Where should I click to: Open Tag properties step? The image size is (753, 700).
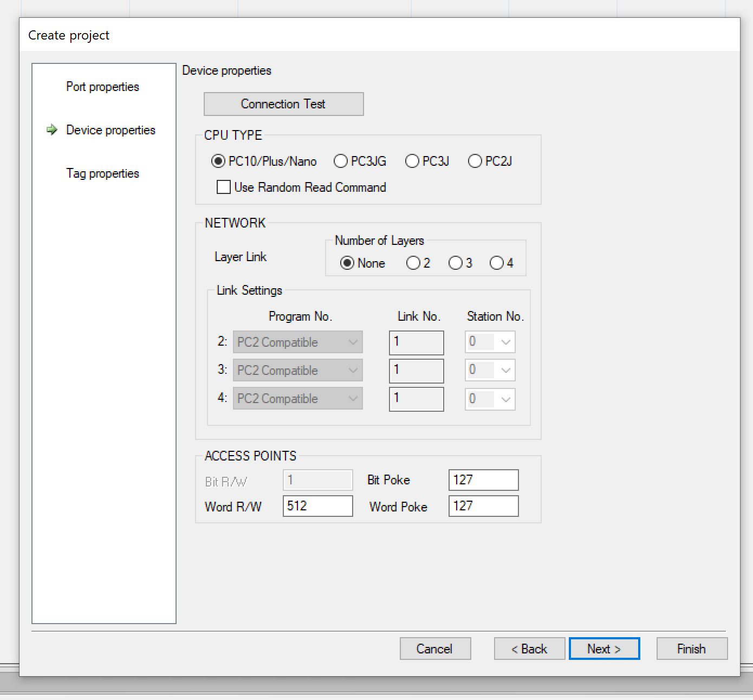pos(102,173)
